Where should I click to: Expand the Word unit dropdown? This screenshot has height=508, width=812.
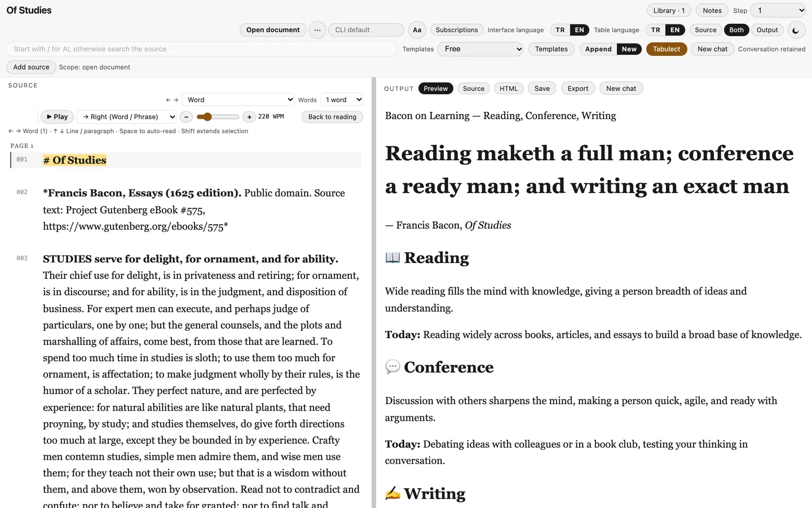pyautogui.click(x=238, y=100)
